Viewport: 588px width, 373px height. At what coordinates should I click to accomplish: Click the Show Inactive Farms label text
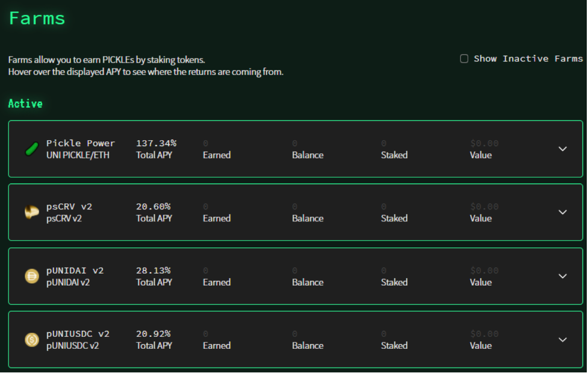[528, 59]
